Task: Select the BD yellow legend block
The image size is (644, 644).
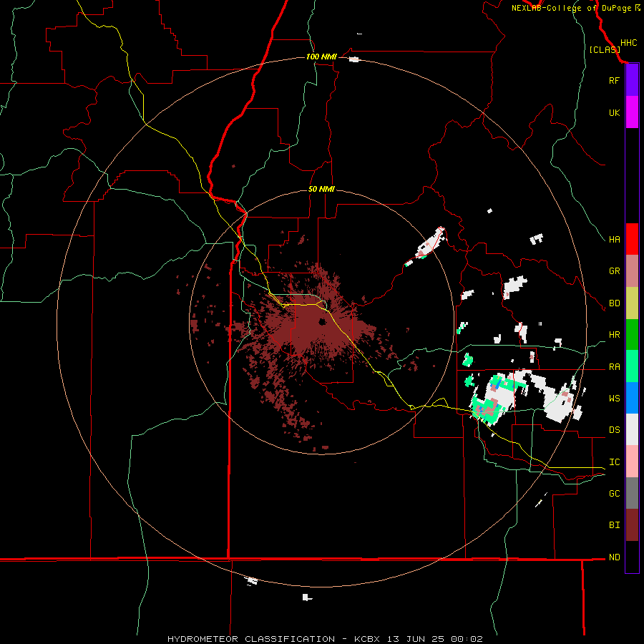Action: tap(632, 303)
